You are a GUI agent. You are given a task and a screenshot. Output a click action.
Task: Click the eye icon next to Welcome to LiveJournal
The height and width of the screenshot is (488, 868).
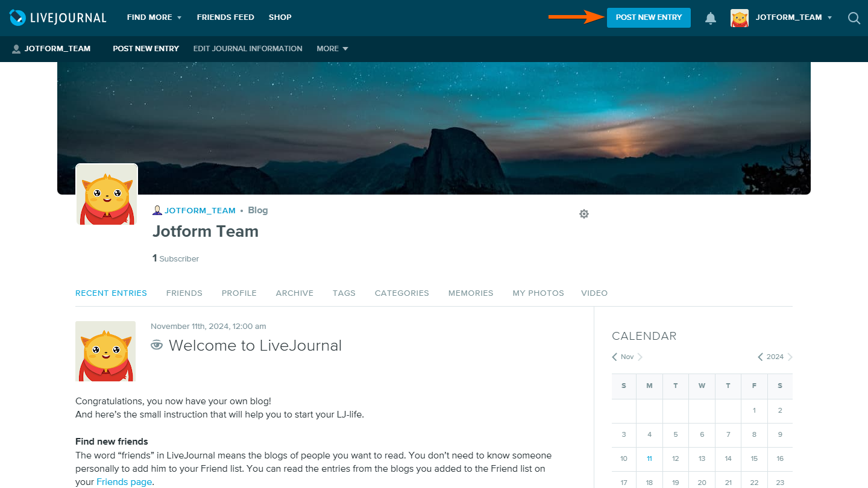click(157, 345)
